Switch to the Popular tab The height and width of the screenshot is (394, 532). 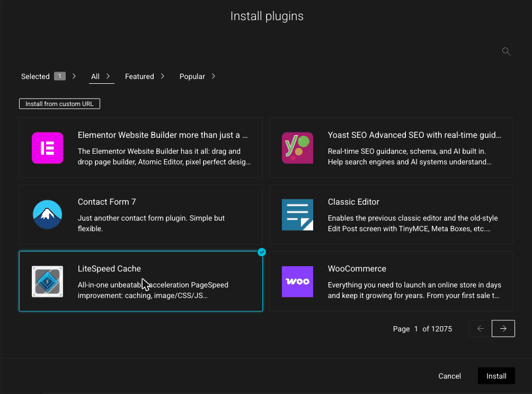[192, 76]
